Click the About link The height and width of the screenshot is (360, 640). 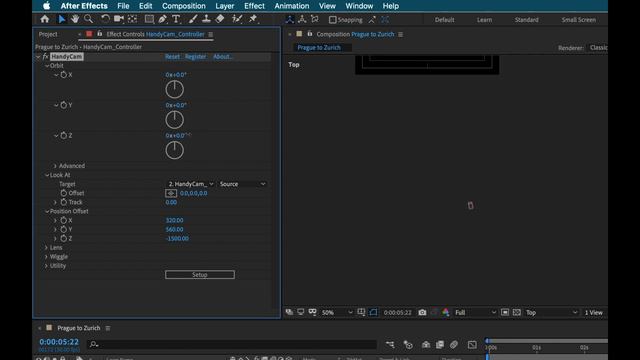click(222, 57)
